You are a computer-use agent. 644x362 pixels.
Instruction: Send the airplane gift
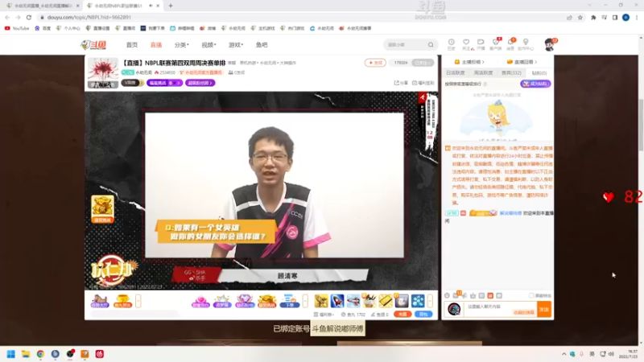[x=353, y=301]
